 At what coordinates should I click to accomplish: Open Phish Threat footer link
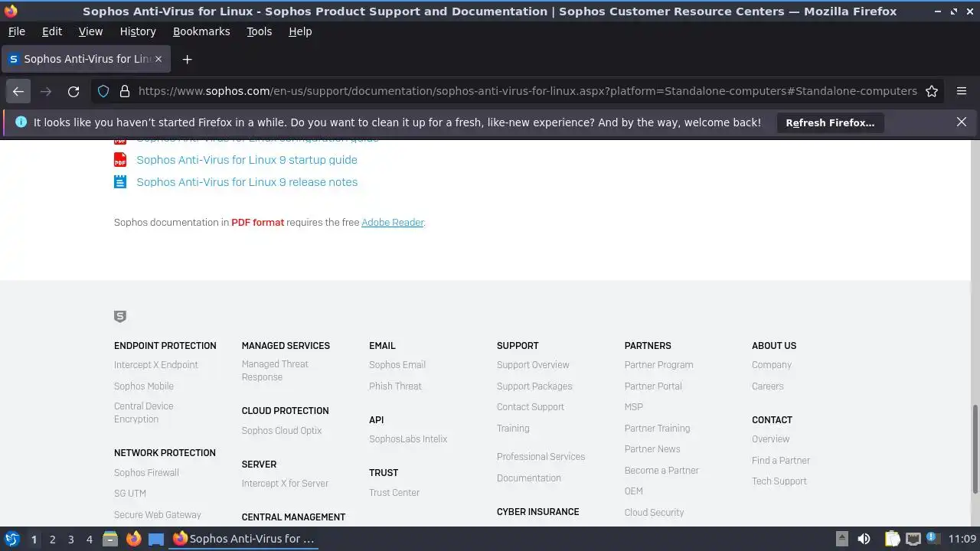pos(395,386)
